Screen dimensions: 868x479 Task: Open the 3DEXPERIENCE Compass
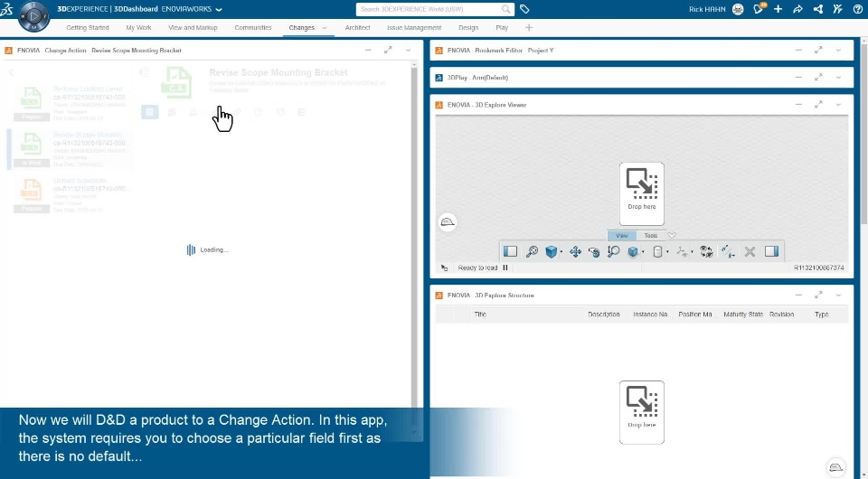point(33,16)
